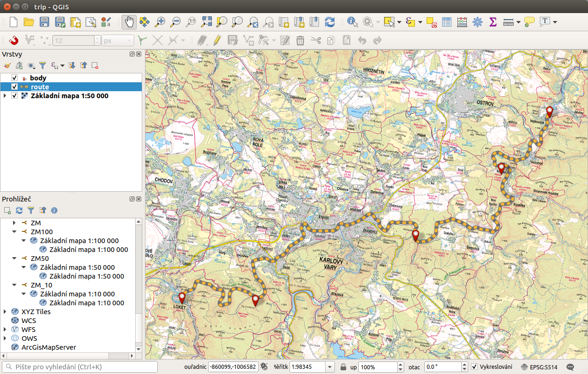Expand the WFS browser entry

[x=5, y=330]
